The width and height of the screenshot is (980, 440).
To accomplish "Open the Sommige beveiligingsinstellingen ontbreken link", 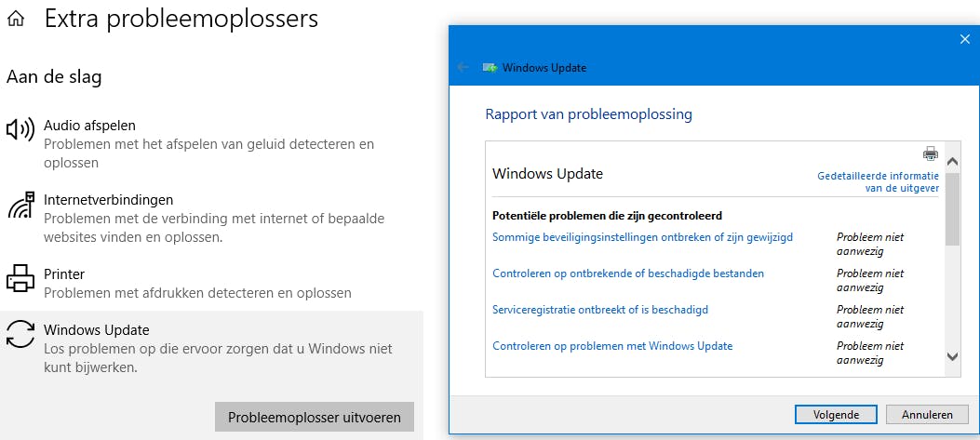I will tap(642, 237).
